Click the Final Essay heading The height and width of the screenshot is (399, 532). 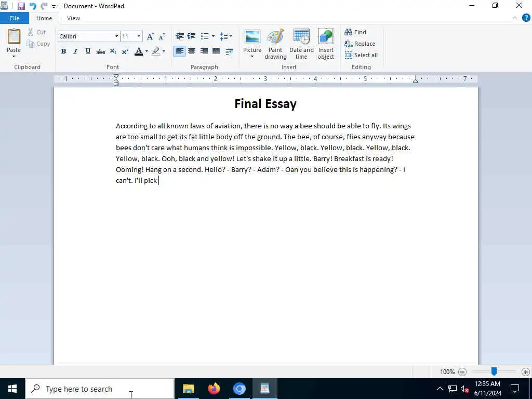pyautogui.click(x=265, y=104)
